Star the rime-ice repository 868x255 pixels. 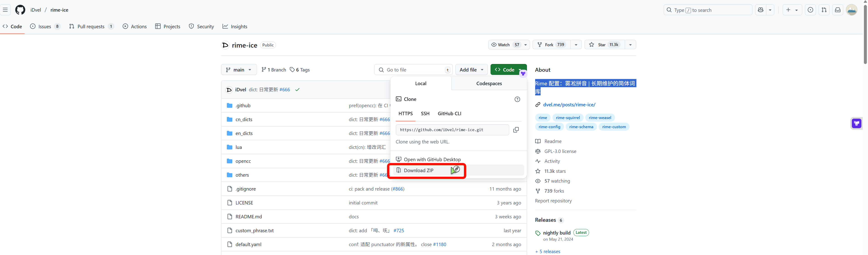point(605,45)
